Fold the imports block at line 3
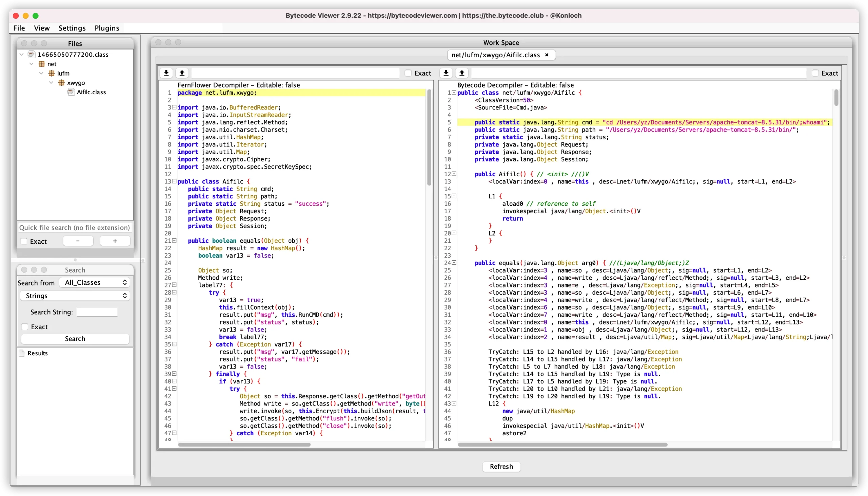 point(174,107)
